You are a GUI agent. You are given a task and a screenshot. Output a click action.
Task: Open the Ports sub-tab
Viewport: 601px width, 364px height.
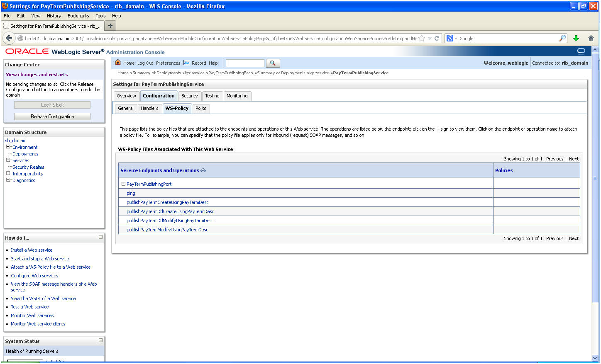pyautogui.click(x=201, y=108)
